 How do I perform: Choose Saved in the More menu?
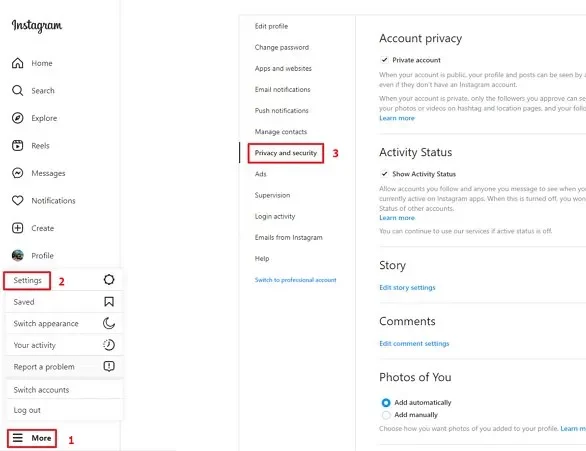[24, 302]
